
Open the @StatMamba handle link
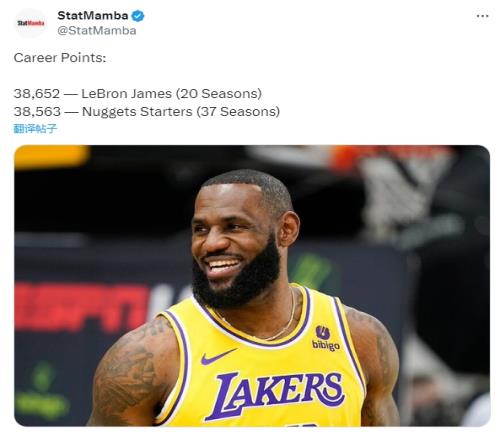(97, 31)
